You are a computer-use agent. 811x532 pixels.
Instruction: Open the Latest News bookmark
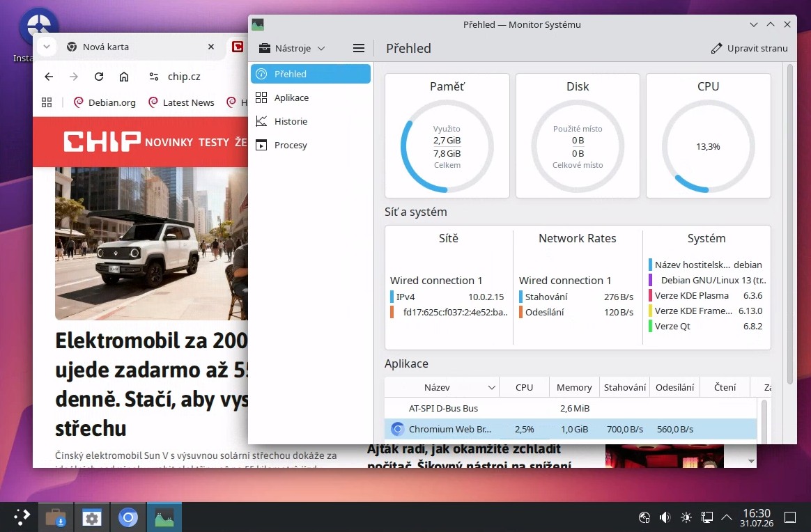click(181, 102)
